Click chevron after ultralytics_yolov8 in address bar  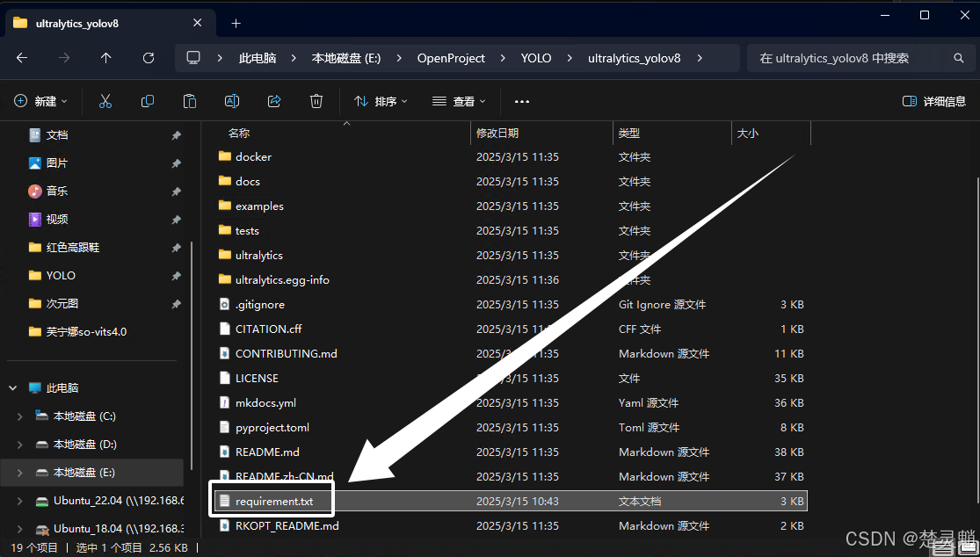700,58
